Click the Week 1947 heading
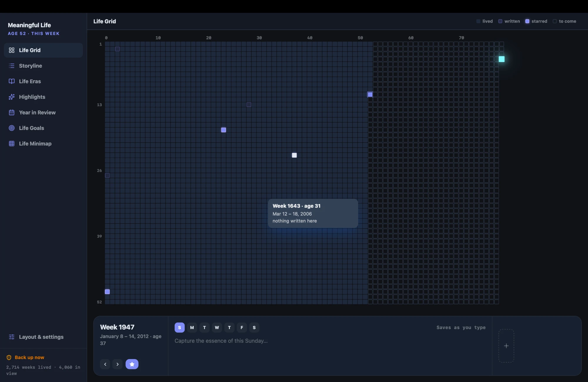This screenshot has height=382, width=588. click(117, 327)
